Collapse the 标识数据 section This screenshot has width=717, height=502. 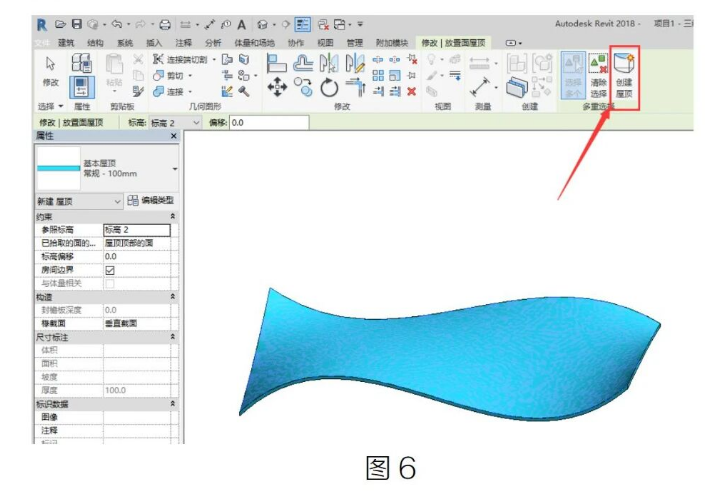[x=172, y=404]
